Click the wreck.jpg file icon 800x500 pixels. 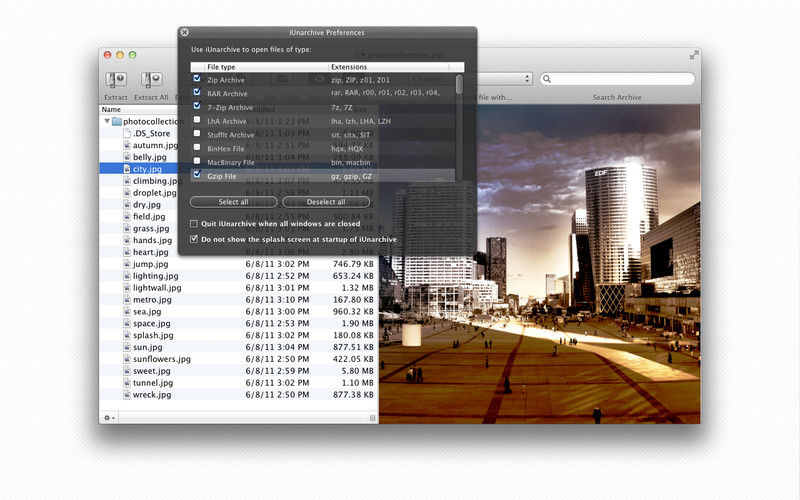click(x=127, y=394)
